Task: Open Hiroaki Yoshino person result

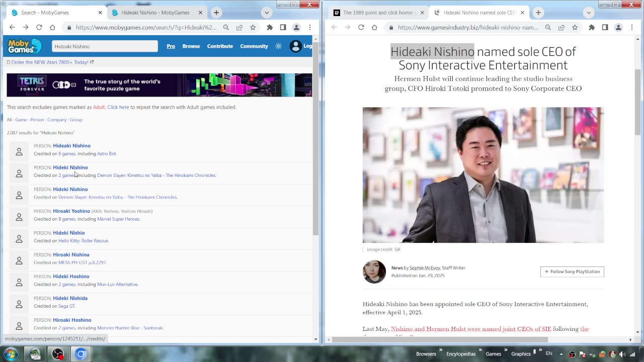Action: point(71,211)
